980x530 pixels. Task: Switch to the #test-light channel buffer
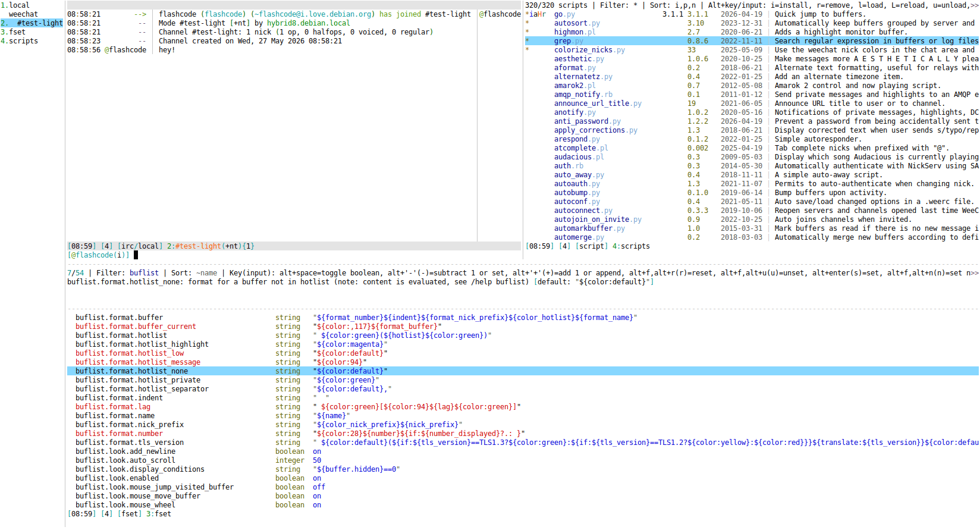click(x=32, y=23)
